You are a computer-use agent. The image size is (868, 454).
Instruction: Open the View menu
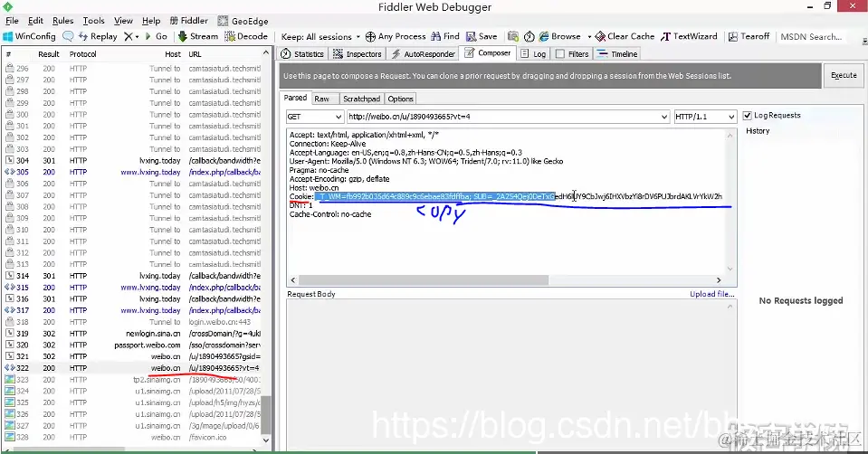coord(123,21)
